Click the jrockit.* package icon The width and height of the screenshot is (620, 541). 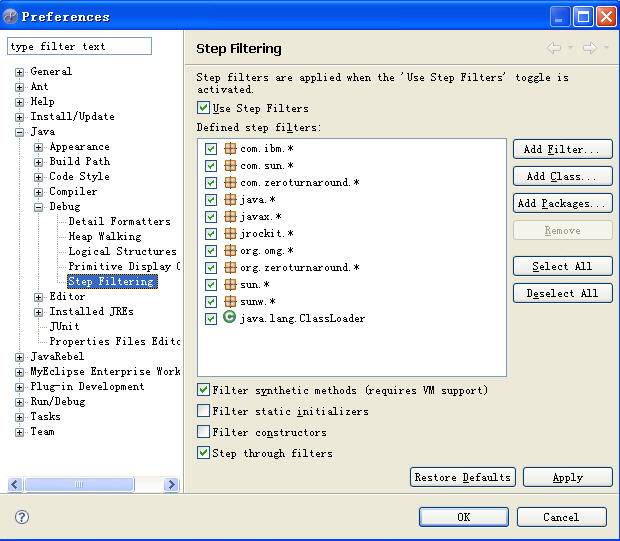click(x=230, y=234)
